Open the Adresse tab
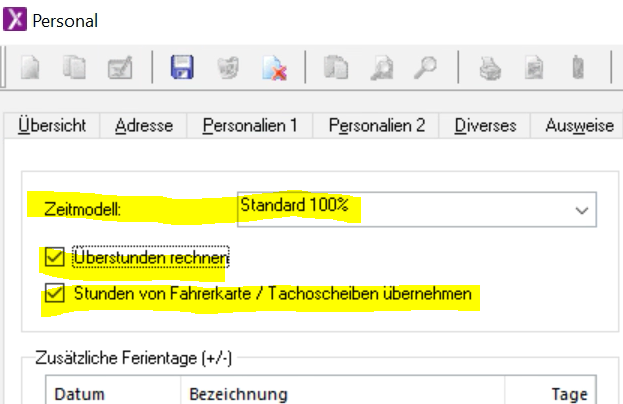Image resolution: width=623 pixels, height=404 pixels. click(144, 126)
